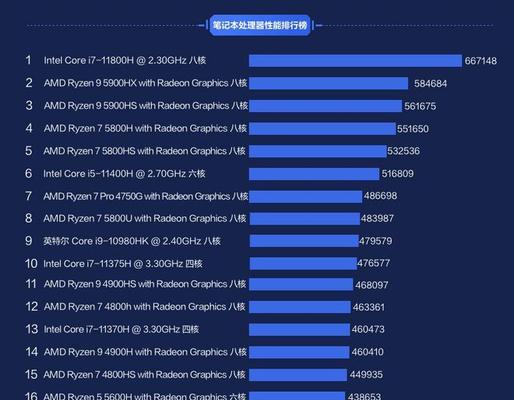Viewport: 514px width, 400px height.
Task: Select AMD Ryzen 7 4800h label
Action: click(x=144, y=307)
